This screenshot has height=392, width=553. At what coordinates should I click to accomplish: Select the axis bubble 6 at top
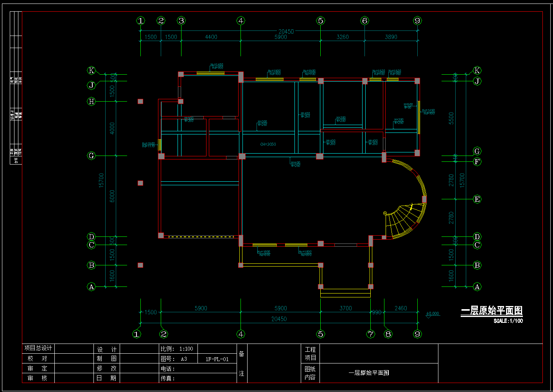click(x=364, y=21)
